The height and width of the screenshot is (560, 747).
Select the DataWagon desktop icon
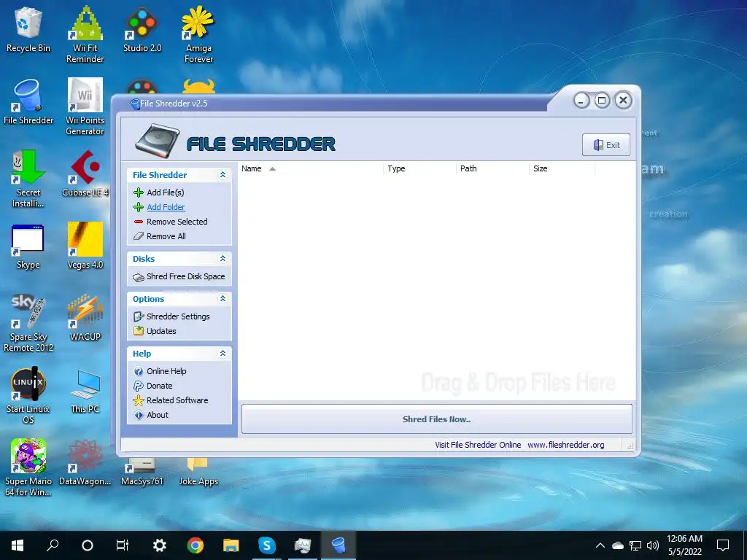pyautogui.click(x=85, y=463)
